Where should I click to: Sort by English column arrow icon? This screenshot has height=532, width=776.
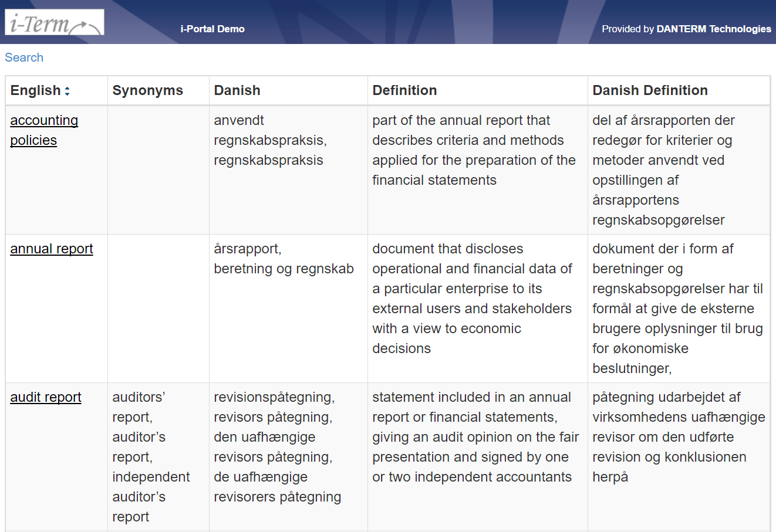click(67, 91)
